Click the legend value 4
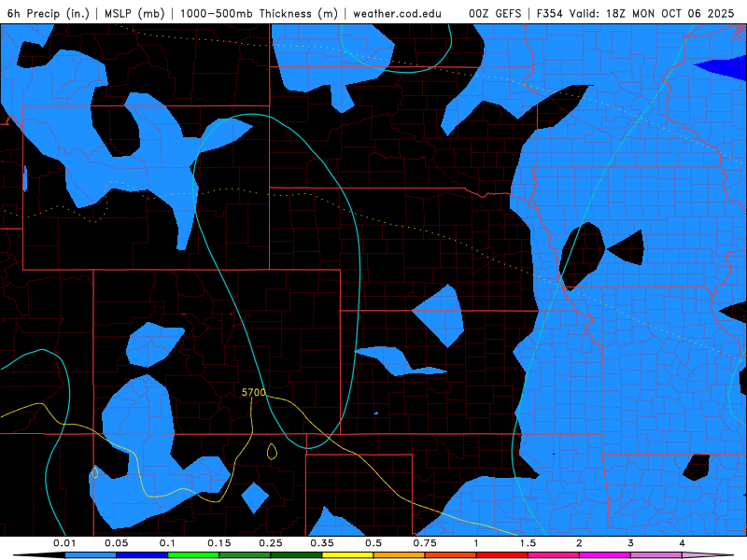The height and width of the screenshot is (560, 747). tap(683, 543)
